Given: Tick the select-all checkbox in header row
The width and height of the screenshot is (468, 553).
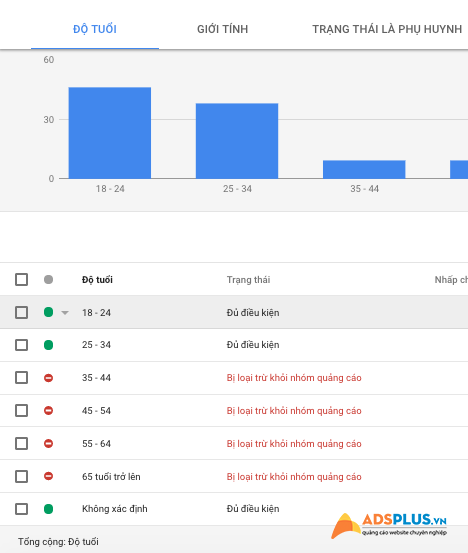Looking at the screenshot, I should pyautogui.click(x=22, y=279).
